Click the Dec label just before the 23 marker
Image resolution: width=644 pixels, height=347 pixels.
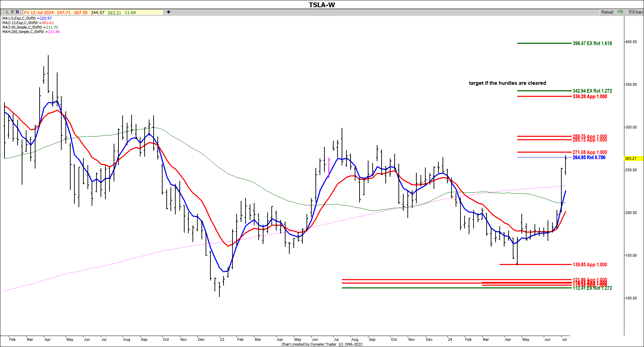pos(201,339)
